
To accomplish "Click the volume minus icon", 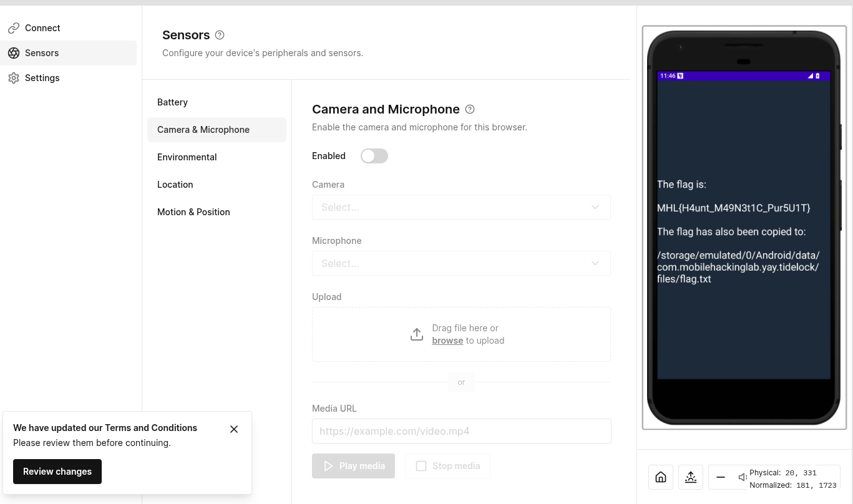I will 721,477.
